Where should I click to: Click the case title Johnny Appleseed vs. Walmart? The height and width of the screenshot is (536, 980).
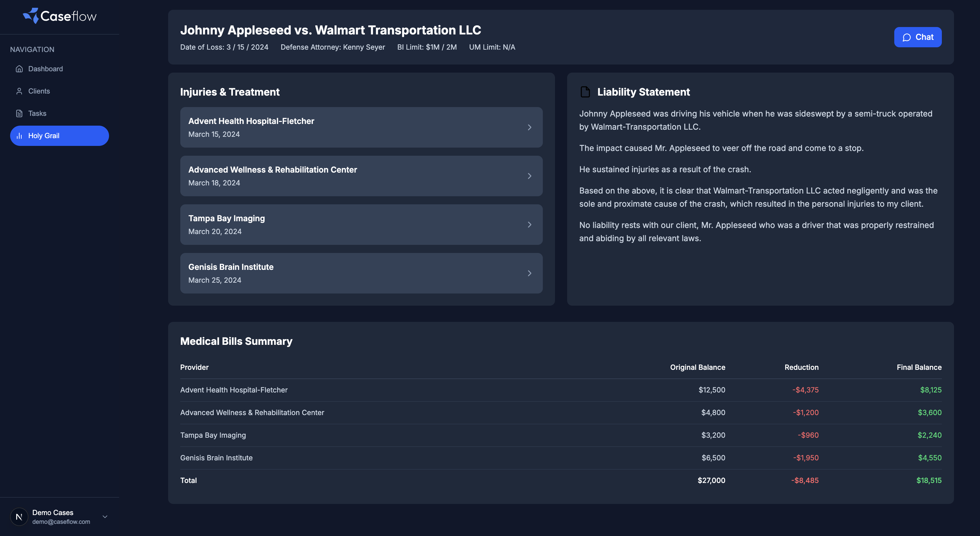click(330, 30)
